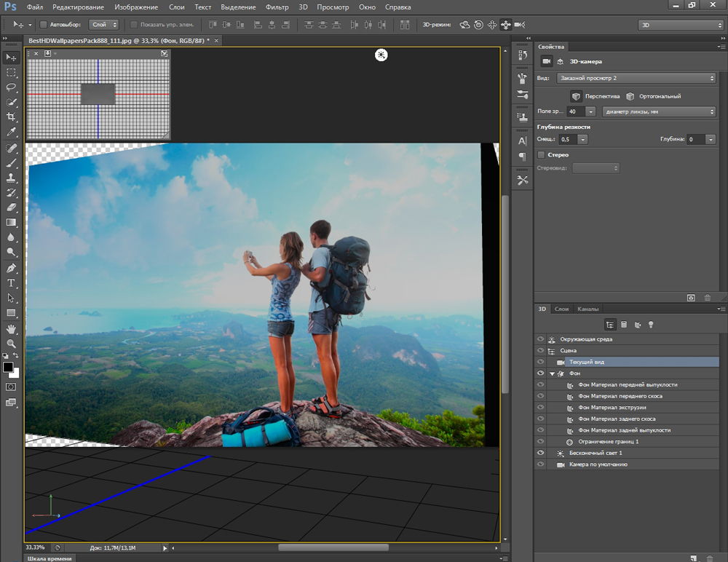Open the Фильтр menu
Screen dimensions: 728x562
point(277,7)
